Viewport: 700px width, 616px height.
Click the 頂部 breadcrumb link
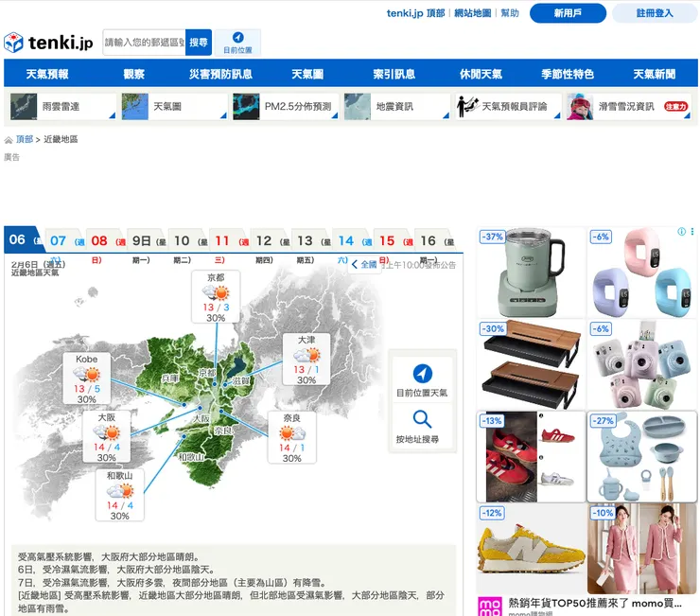[25, 139]
